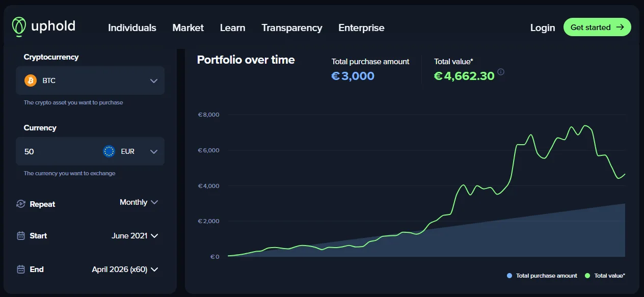Click the Repeat cycle icon
Viewport: 644px width, 297px height.
pyautogui.click(x=21, y=204)
